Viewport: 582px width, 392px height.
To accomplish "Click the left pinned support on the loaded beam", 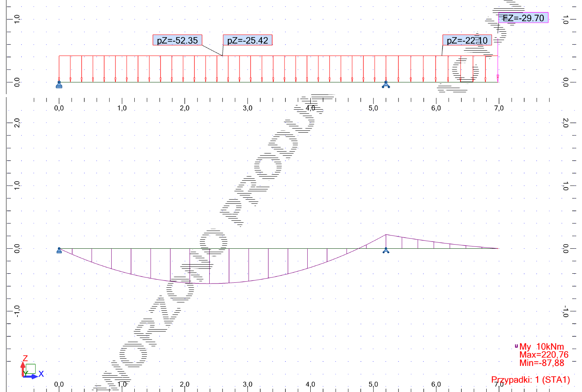I will (x=59, y=85).
